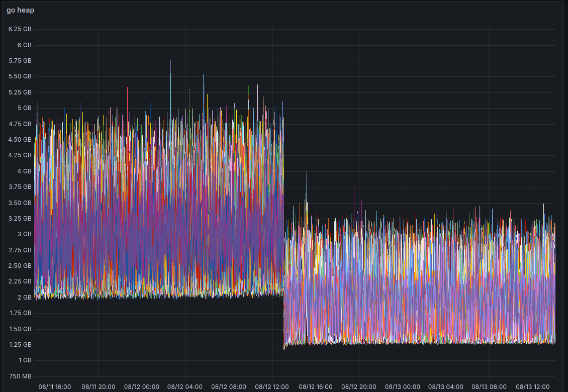Click the go heap panel title
This screenshot has width=568, height=392.
coord(20,10)
